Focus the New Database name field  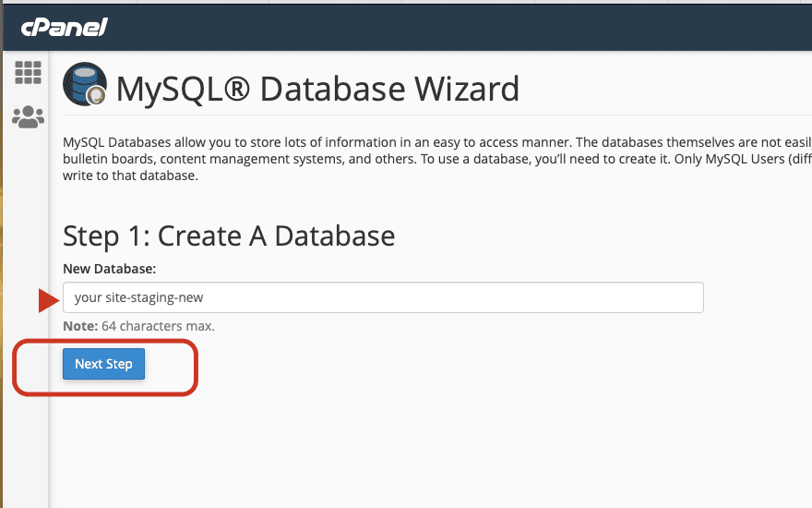(383, 297)
